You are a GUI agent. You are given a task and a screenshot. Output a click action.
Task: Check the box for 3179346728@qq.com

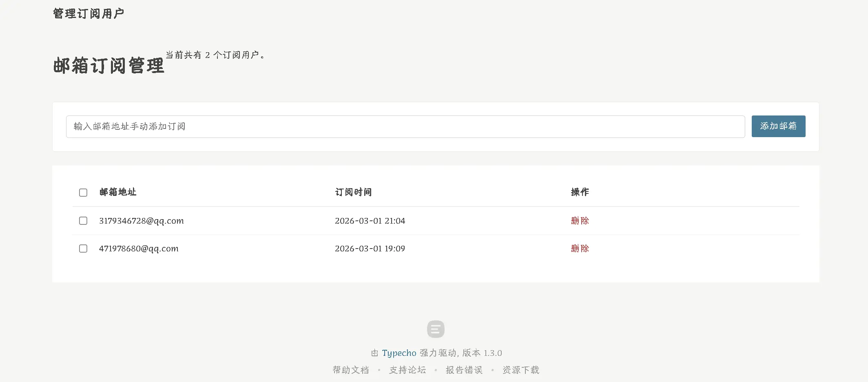83,221
